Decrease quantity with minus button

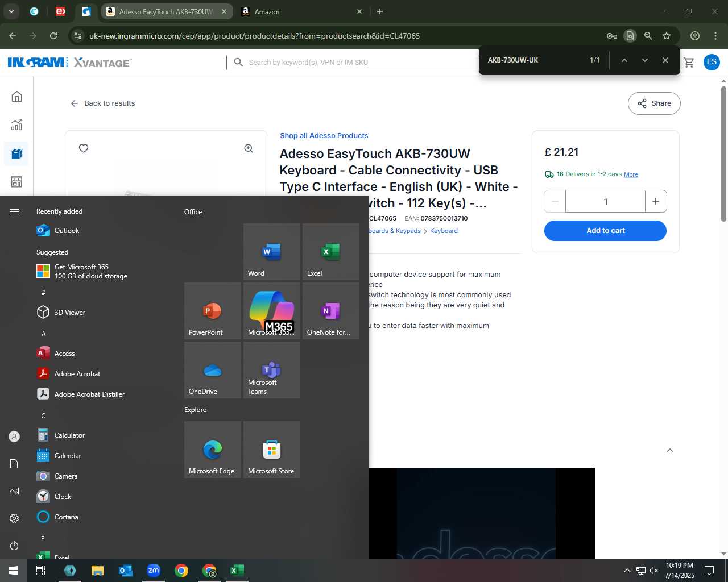click(555, 201)
